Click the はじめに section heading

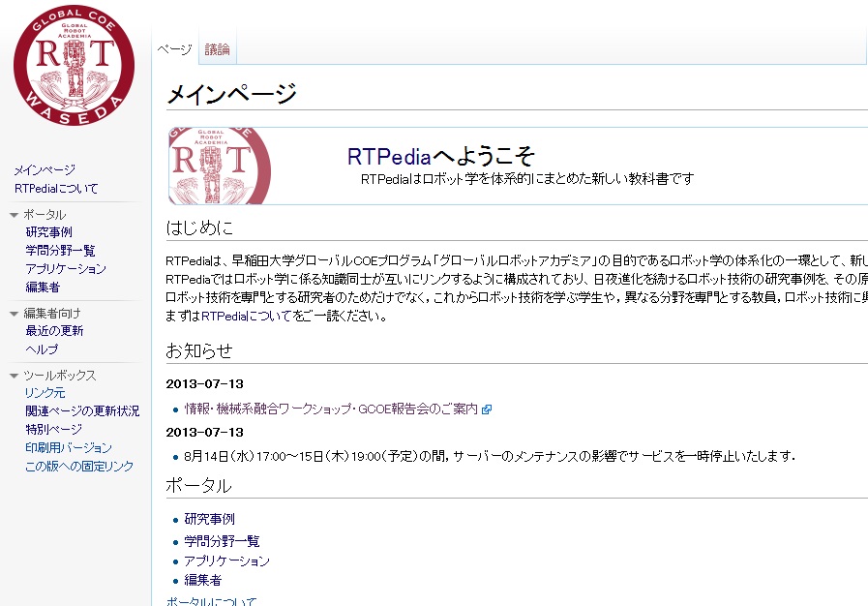click(200, 227)
